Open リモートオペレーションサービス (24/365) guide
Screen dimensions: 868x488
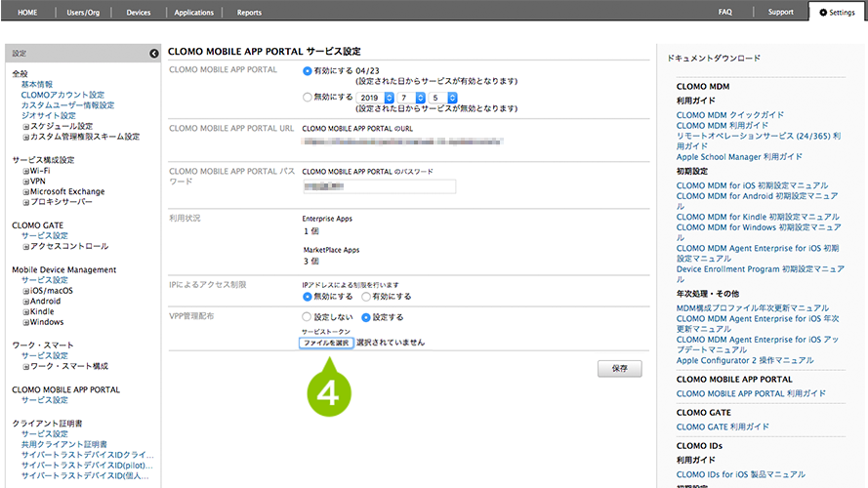coord(759,142)
